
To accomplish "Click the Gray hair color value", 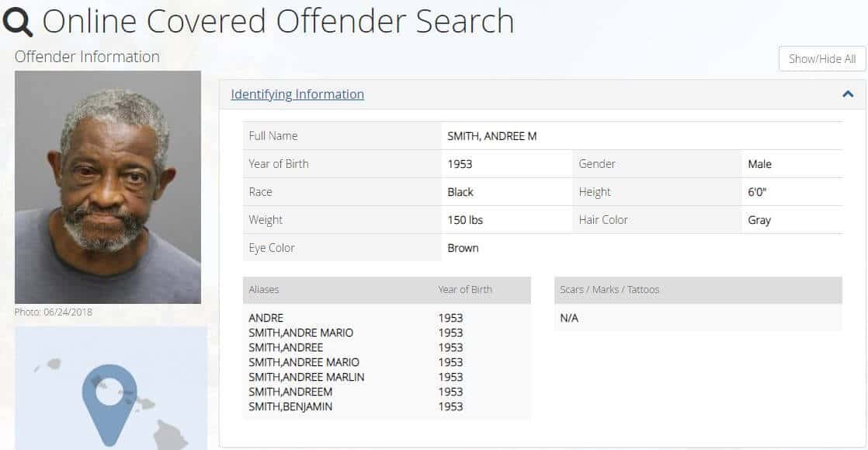I will pyautogui.click(x=759, y=220).
